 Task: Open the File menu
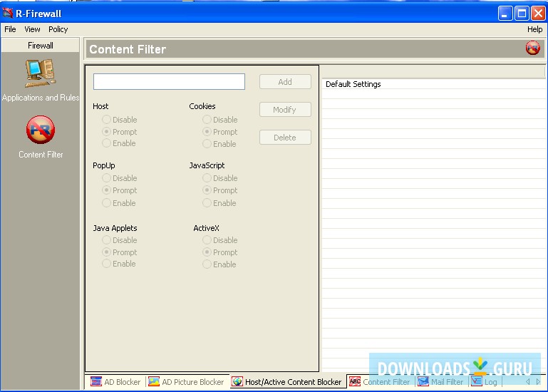coord(10,29)
